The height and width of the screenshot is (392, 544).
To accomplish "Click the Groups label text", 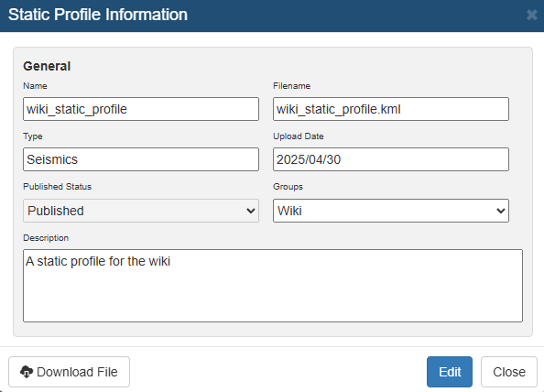I will [288, 186].
